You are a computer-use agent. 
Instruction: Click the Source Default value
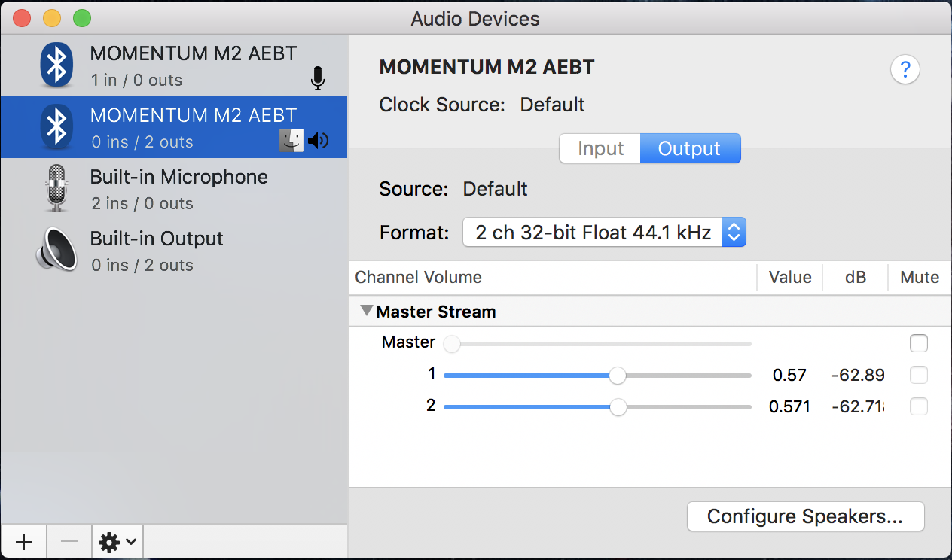click(495, 188)
